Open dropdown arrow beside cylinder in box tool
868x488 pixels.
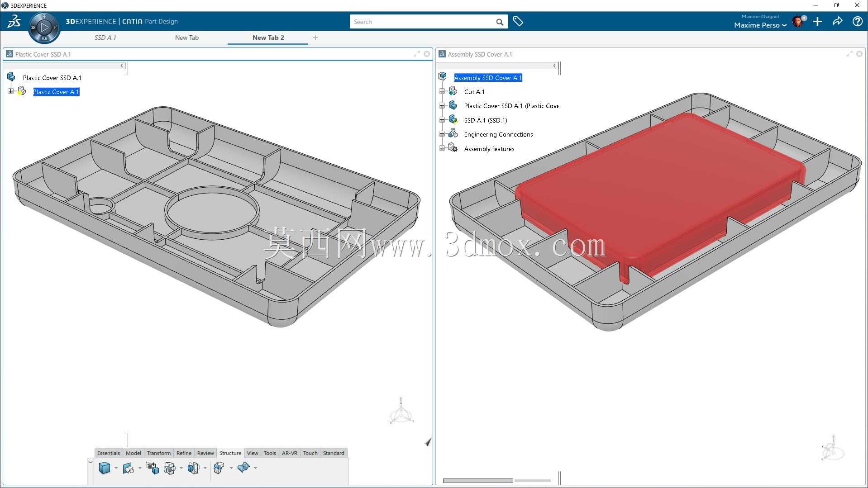(x=205, y=468)
